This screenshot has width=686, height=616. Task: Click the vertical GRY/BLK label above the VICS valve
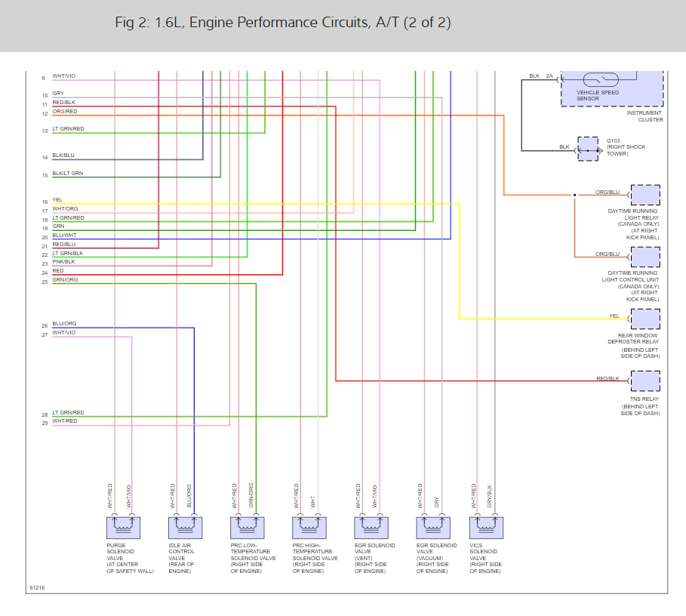(490, 496)
